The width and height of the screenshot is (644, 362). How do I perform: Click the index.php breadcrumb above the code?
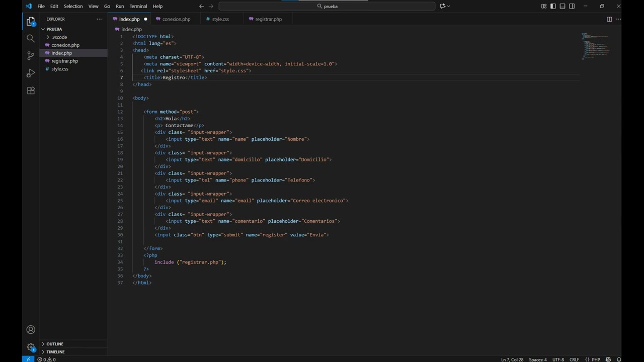[x=131, y=29]
